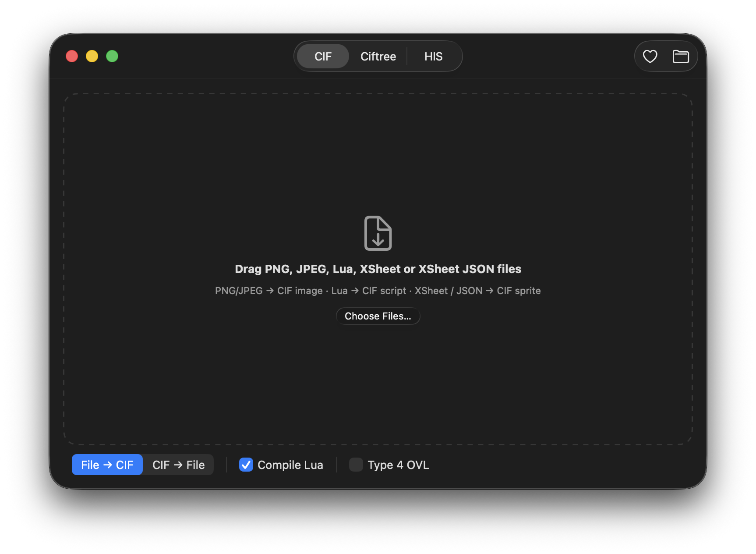Uncheck the Compile Lua checkbox
This screenshot has height=554, width=756.
(246, 465)
